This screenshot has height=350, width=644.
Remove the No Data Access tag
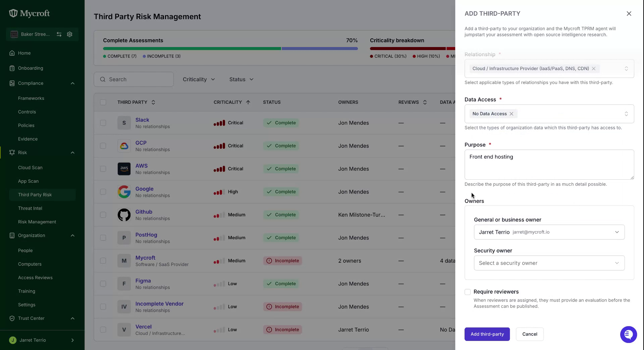(512, 114)
